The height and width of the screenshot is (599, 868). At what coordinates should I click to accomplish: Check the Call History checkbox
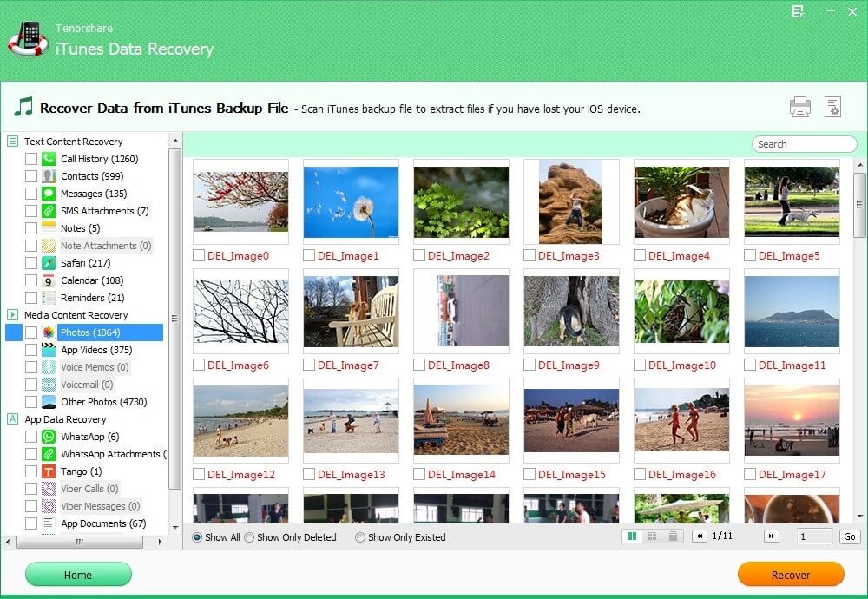coord(31,159)
